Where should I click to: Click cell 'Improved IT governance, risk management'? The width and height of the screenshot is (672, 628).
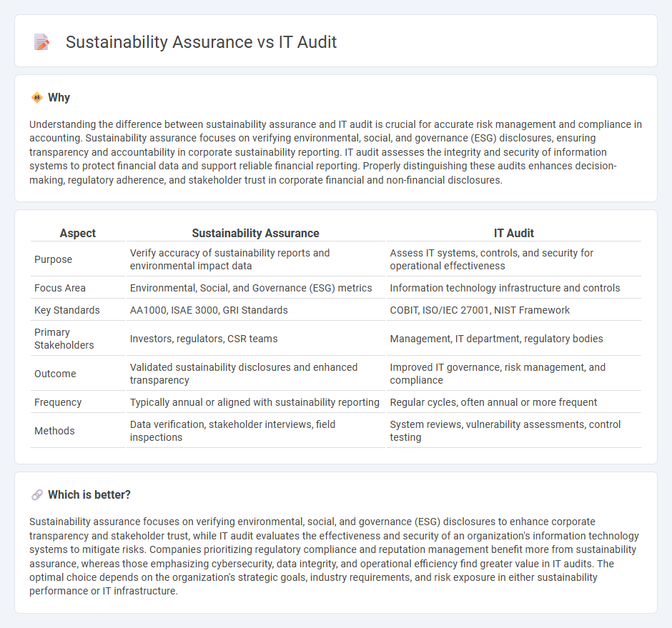pos(513,374)
